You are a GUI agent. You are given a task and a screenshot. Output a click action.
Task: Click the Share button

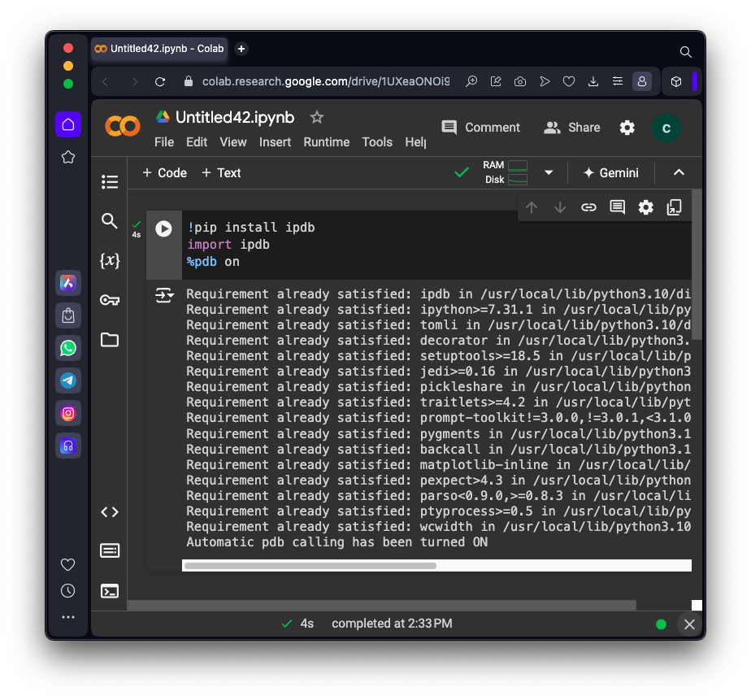pyautogui.click(x=572, y=128)
